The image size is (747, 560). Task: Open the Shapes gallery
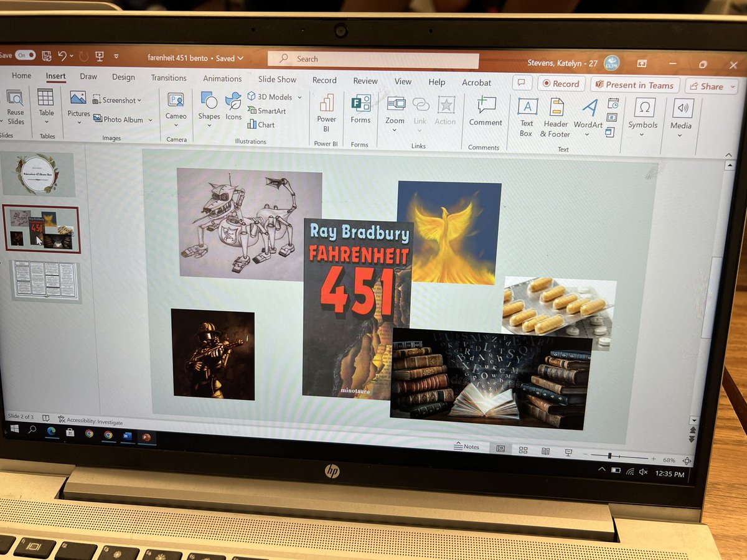coord(209,108)
